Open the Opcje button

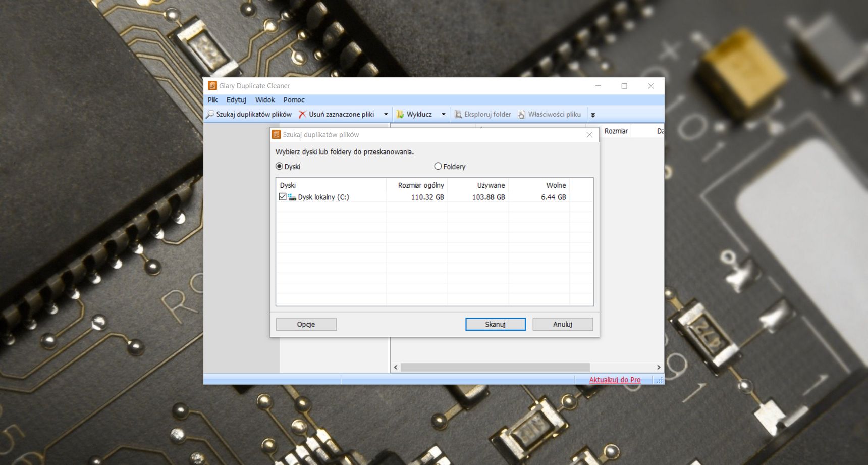(306, 324)
